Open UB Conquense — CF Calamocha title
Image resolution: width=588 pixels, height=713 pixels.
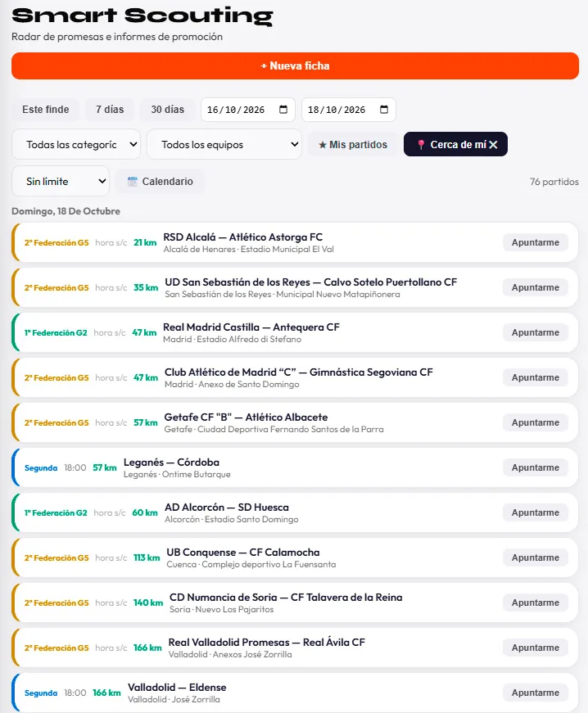[243, 552]
